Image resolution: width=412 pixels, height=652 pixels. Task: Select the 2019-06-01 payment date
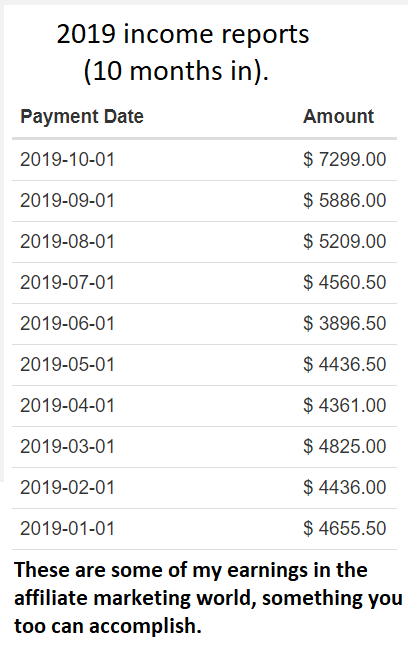pos(67,324)
